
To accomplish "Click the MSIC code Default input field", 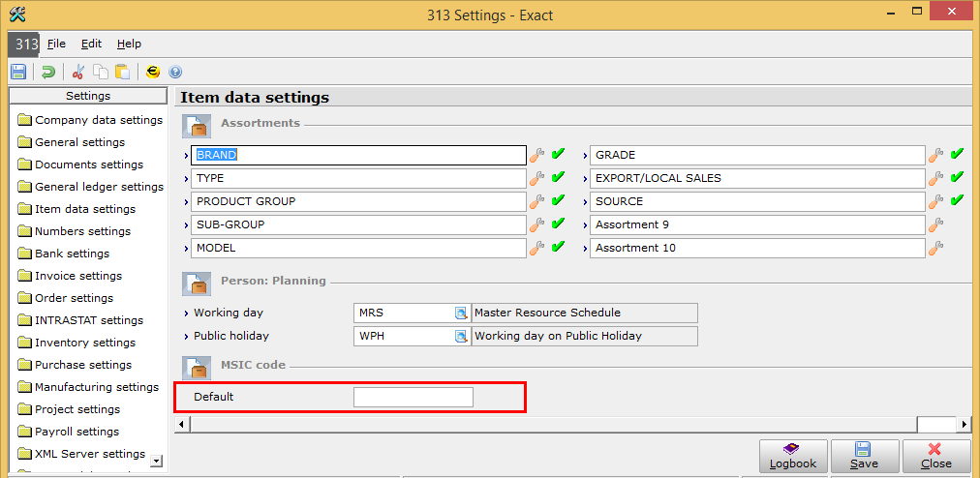I will tap(413, 397).
